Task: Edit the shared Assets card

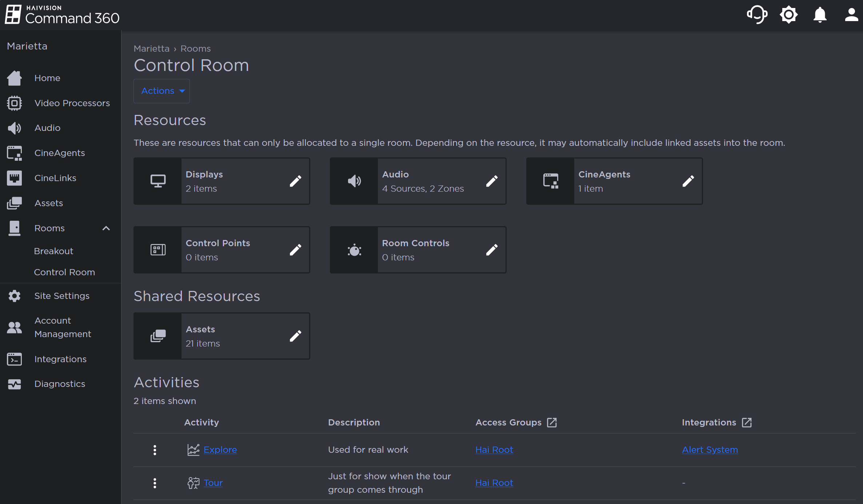Action: point(295,336)
